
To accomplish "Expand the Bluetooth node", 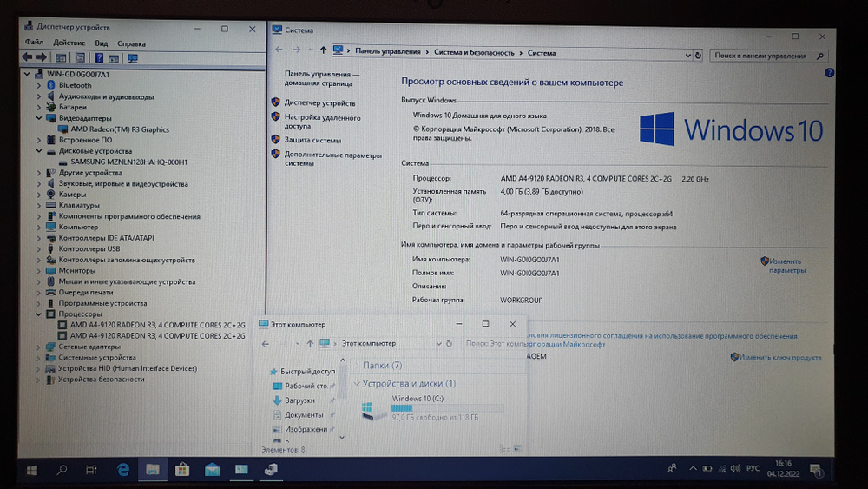I will (x=39, y=85).
